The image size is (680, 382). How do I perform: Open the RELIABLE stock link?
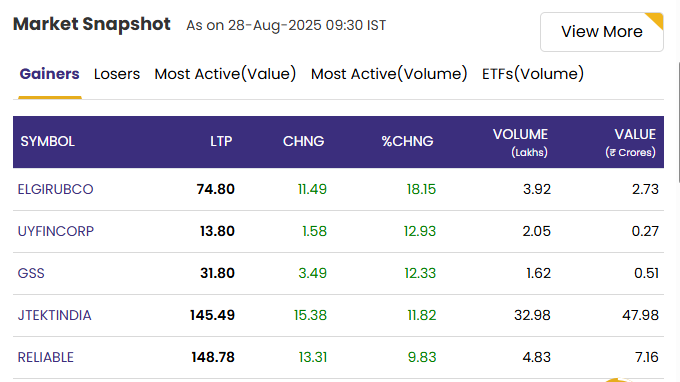tap(46, 357)
